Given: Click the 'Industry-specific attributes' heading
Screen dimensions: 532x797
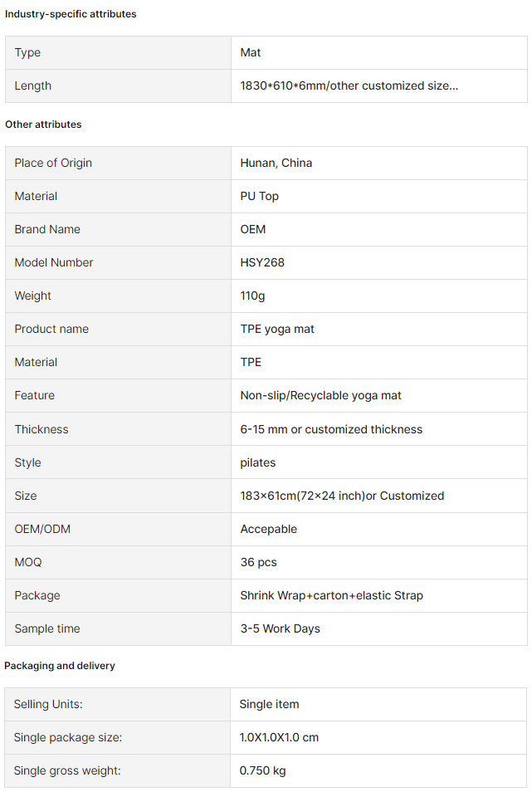Looking at the screenshot, I should tap(71, 14).
